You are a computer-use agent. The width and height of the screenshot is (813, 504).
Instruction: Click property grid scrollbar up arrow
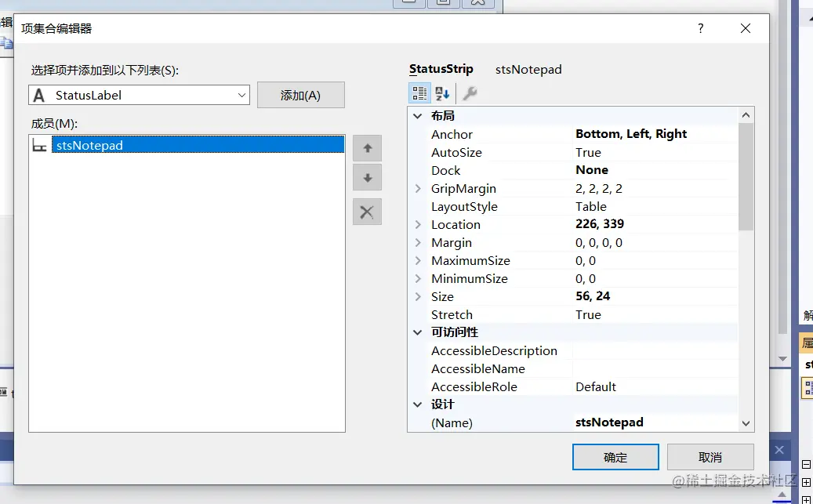click(746, 115)
